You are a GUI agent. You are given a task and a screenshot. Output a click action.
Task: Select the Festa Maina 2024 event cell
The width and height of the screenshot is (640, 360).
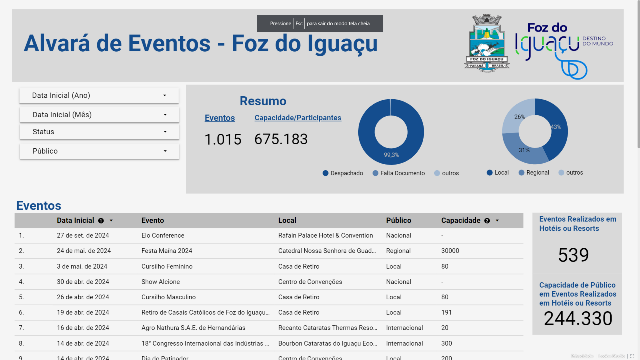pos(167,251)
